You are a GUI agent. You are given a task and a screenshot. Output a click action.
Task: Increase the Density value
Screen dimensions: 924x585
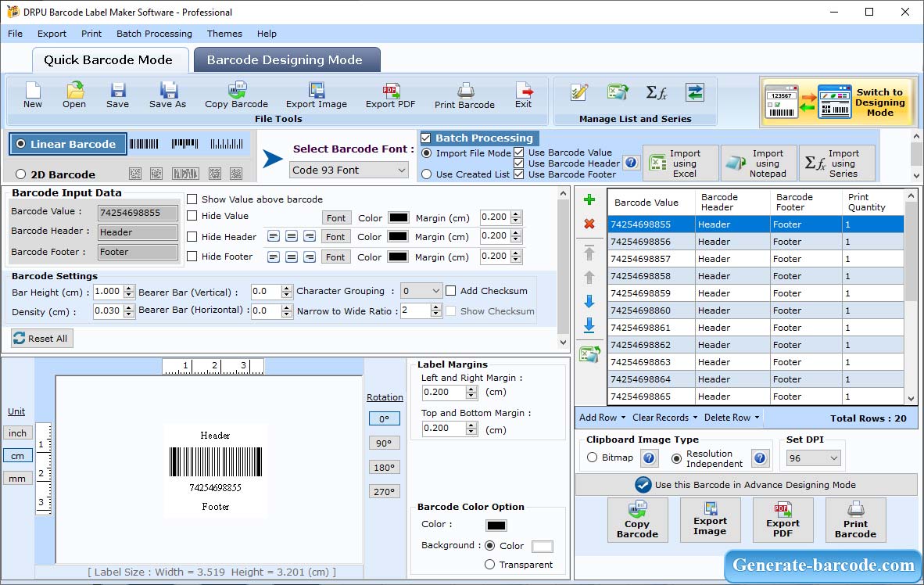129,308
